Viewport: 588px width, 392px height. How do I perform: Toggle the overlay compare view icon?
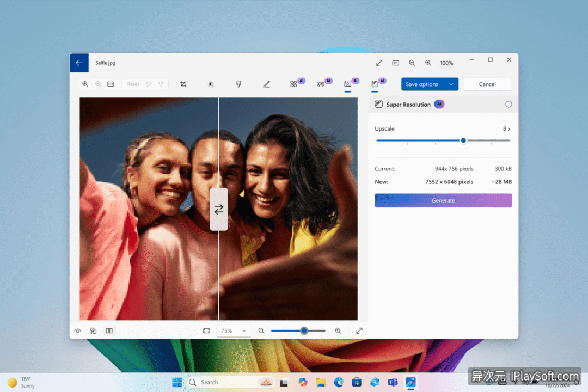tap(94, 330)
